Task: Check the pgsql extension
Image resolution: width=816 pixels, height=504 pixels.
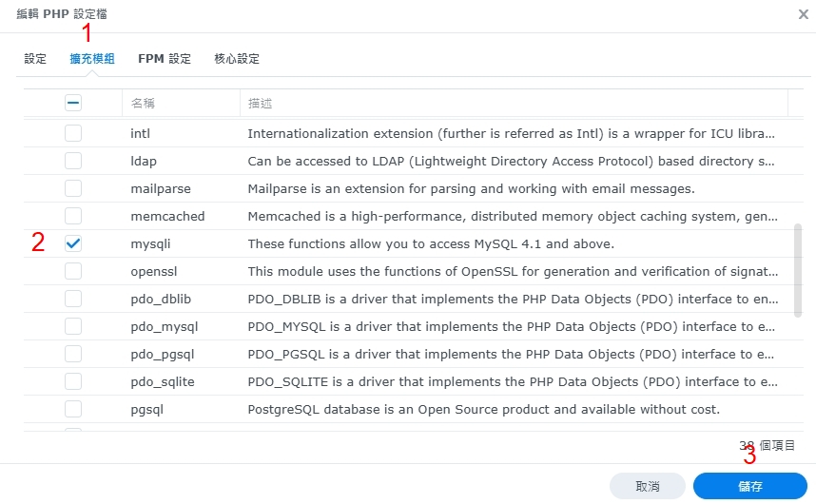Action: pos(73,409)
